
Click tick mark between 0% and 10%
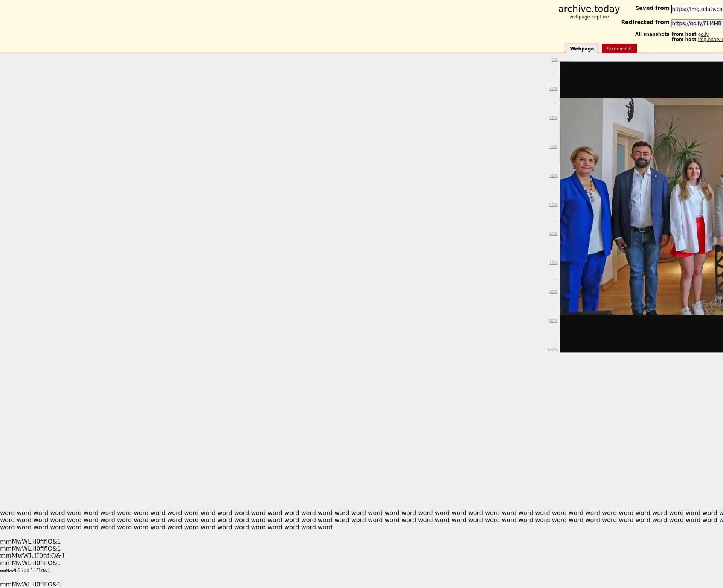pos(555,76)
